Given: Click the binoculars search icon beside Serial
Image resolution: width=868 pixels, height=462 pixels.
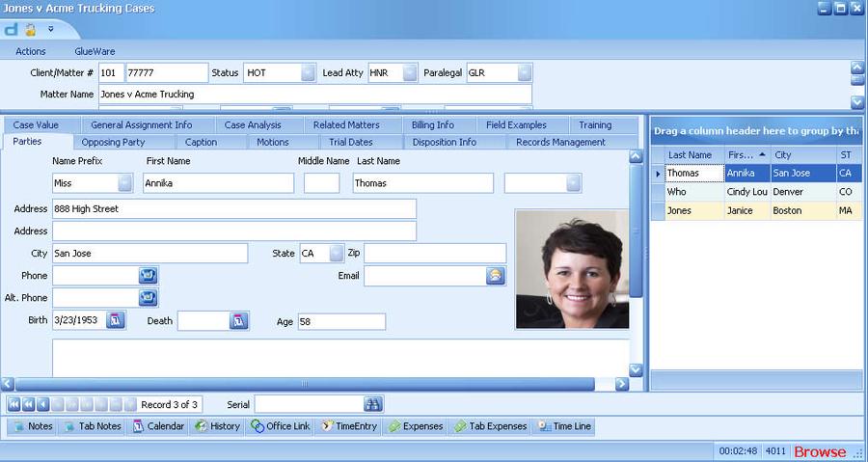Looking at the screenshot, I should pyautogui.click(x=373, y=404).
